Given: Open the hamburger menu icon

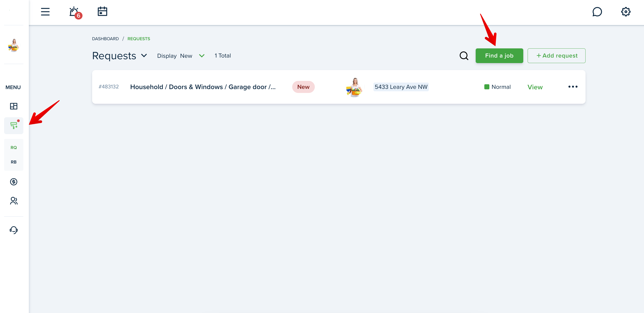Looking at the screenshot, I should 45,12.
